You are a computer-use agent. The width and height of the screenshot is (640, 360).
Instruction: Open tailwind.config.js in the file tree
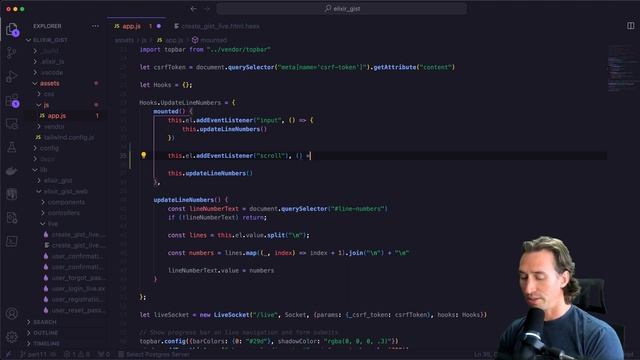(65, 138)
